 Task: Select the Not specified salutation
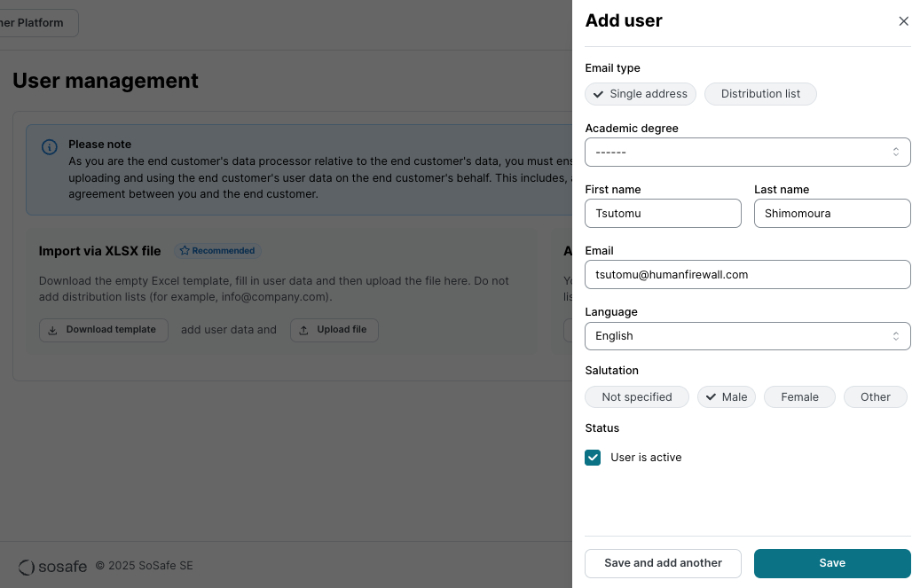pos(636,397)
